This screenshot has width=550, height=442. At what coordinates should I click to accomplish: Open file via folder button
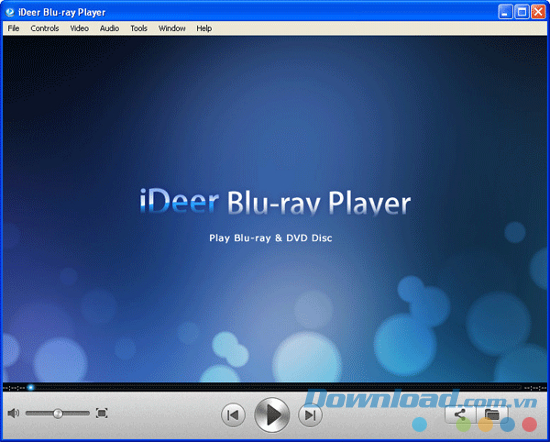point(492,415)
